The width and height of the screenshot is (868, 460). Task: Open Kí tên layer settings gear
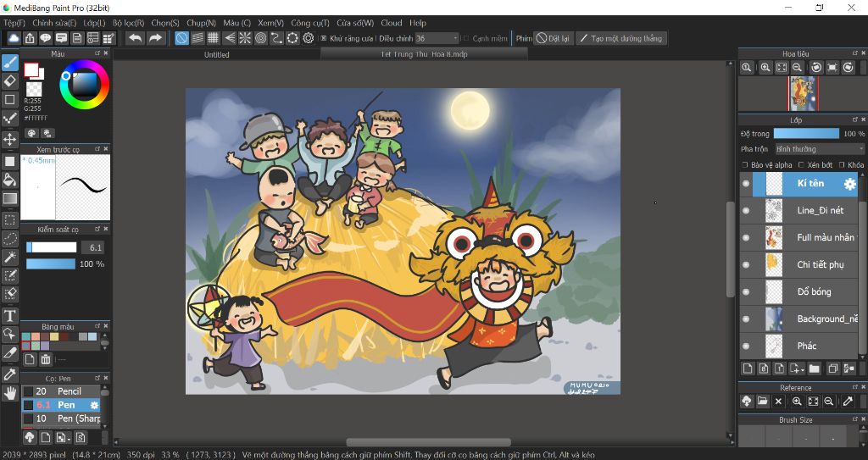point(849,185)
